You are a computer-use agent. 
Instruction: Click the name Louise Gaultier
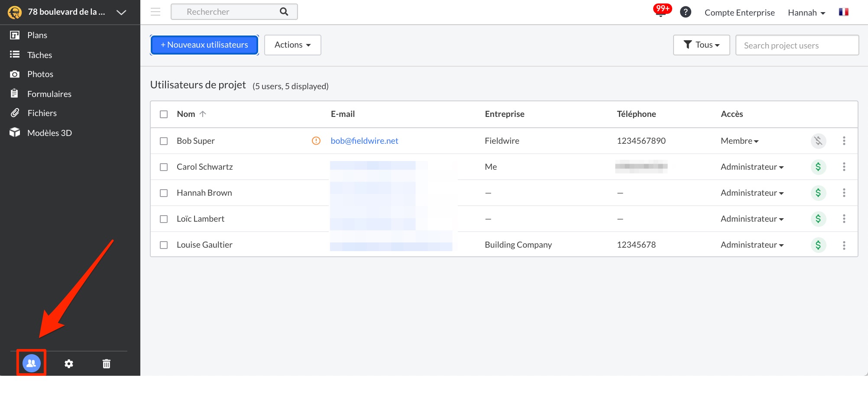[204, 245]
